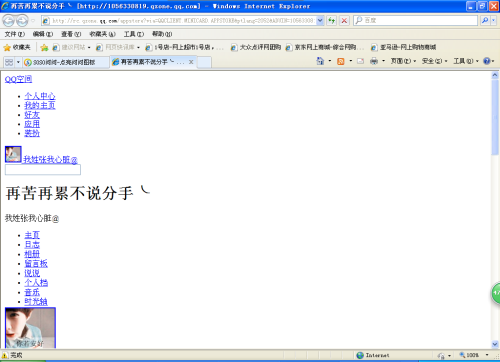The height and width of the screenshot is (362, 500).
Task: Open the 京东网上商城 bookmark
Action: point(324,47)
